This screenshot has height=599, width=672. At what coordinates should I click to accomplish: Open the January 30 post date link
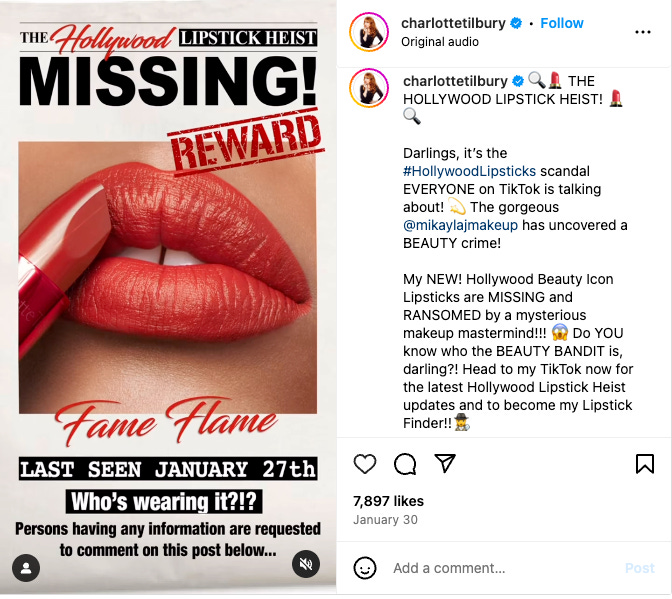[385, 520]
